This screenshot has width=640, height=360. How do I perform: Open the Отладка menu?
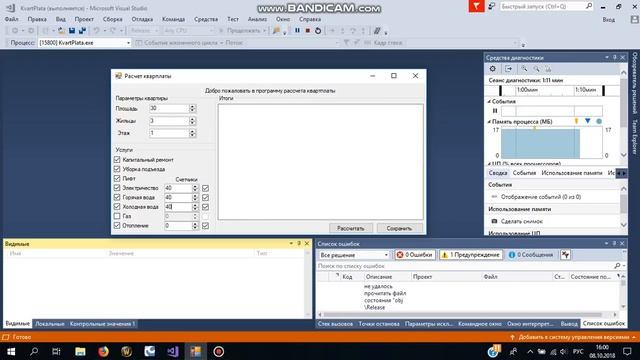[x=142, y=19]
